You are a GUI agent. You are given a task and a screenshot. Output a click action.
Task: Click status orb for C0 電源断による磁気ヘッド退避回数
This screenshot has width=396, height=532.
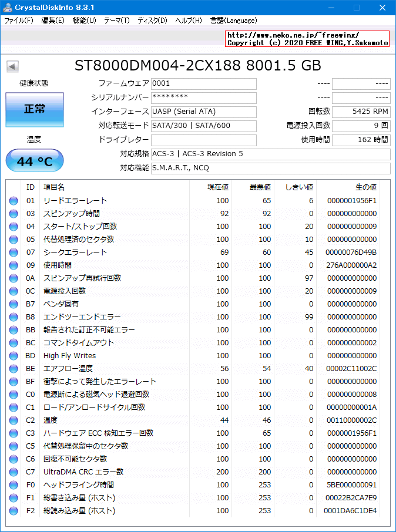(x=14, y=395)
